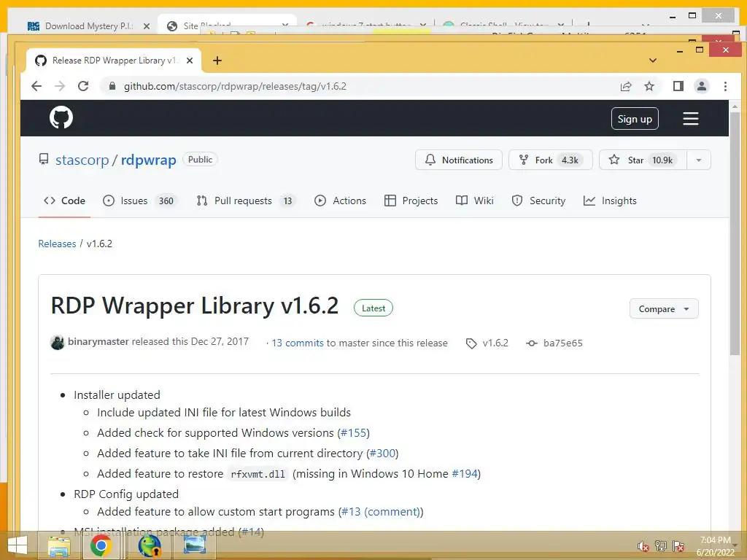Open the Insights tab

[611, 201]
